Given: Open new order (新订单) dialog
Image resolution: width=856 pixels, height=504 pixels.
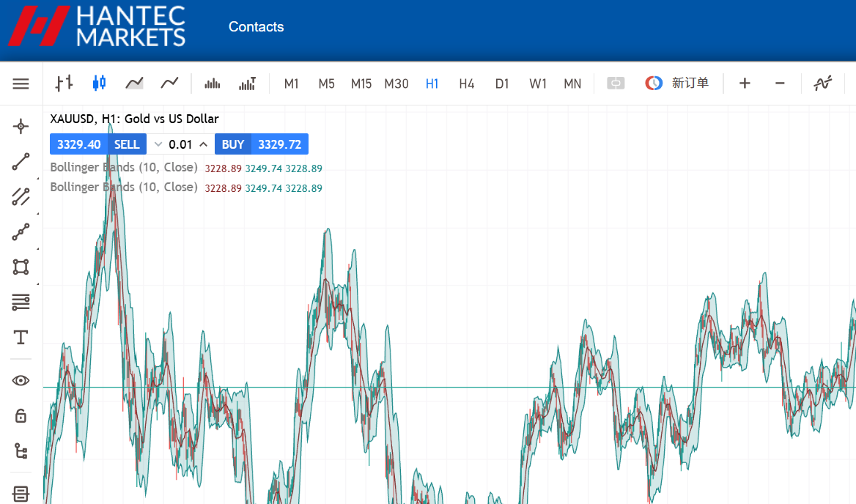Looking at the screenshot, I should coord(677,83).
